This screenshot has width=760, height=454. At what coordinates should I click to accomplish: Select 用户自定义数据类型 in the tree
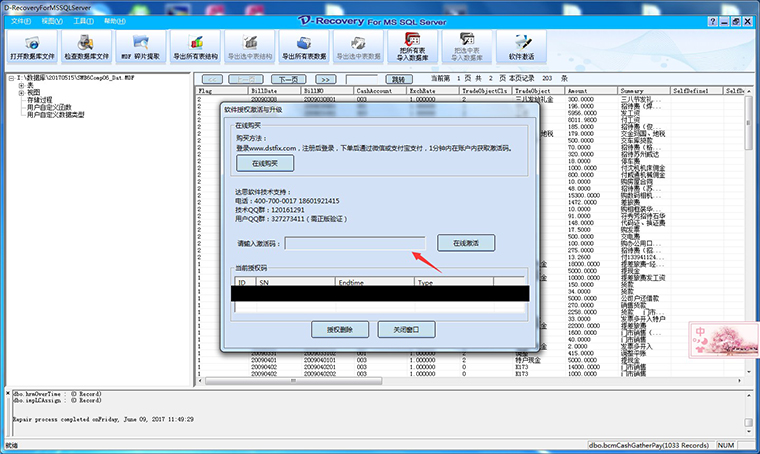click(55, 115)
